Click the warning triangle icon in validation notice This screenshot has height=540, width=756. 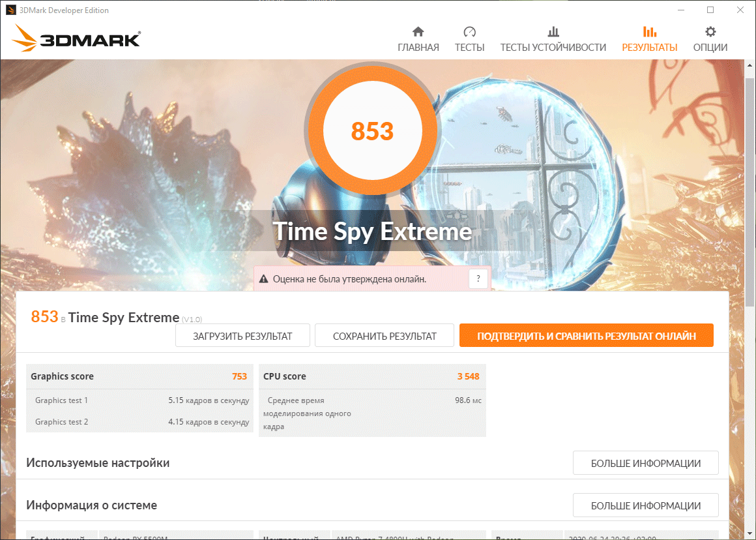click(x=263, y=279)
